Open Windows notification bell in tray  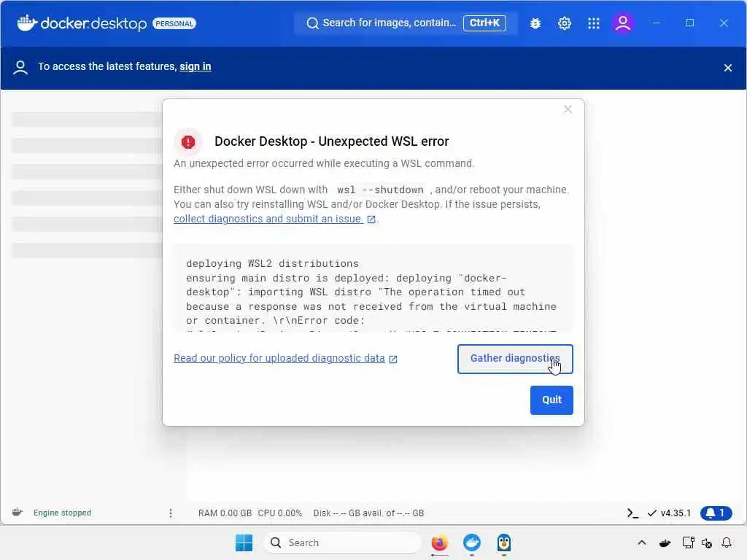pos(727,542)
